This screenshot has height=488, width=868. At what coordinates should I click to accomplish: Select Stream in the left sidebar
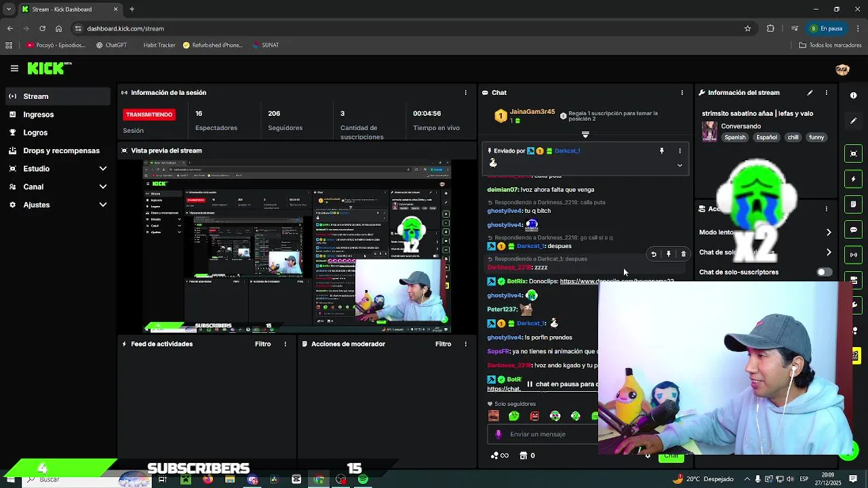57,96
